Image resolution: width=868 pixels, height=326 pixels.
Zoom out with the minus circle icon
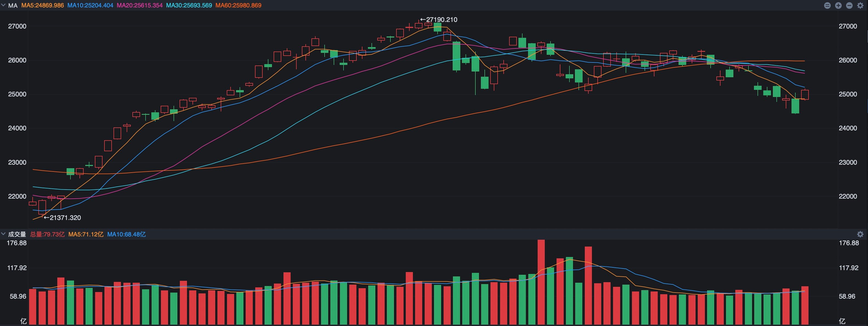(x=849, y=5)
